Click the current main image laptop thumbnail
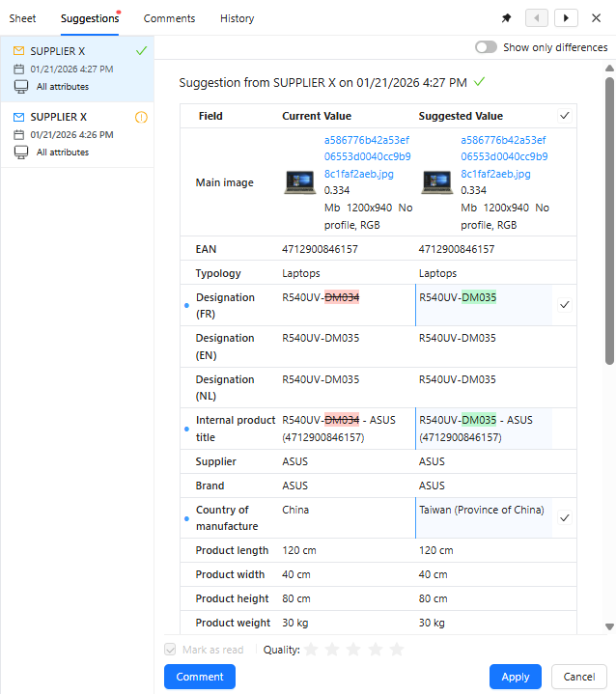Image resolution: width=616 pixels, height=694 pixels. (x=300, y=182)
